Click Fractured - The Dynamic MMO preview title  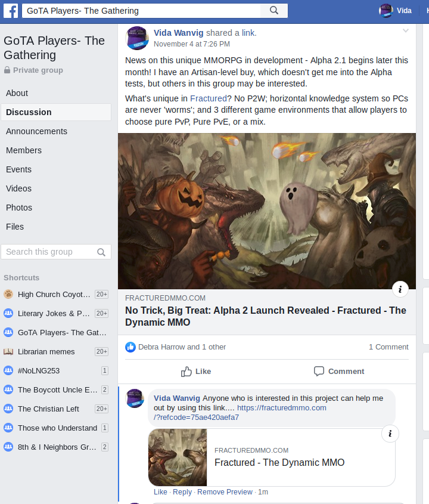279,462
